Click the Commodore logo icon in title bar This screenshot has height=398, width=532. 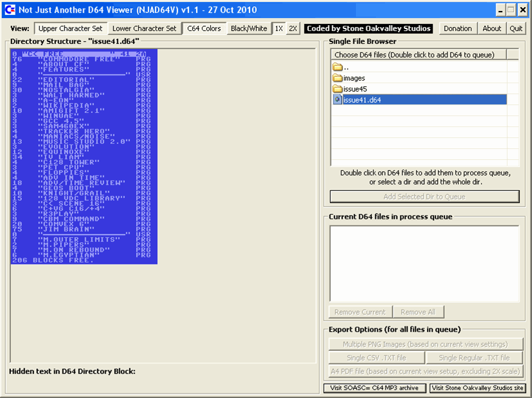[8, 10]
